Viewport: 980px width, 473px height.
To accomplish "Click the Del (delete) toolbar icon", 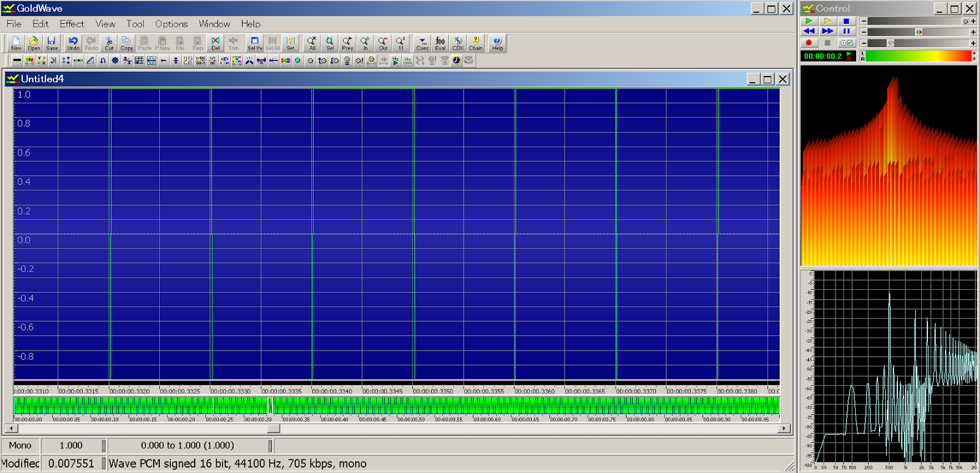I will pyautogui.click(x=216, y=43).
